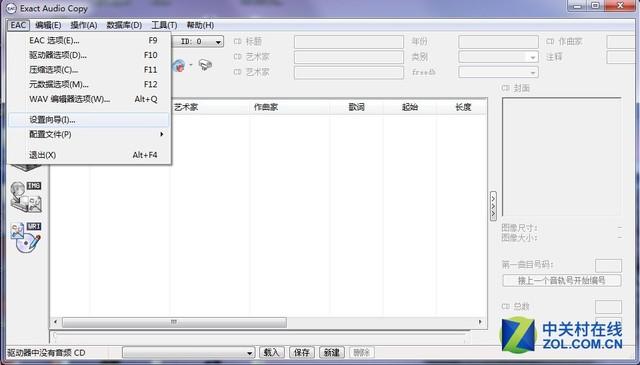Click the progress bar below track list

click(x=260, y=336)
